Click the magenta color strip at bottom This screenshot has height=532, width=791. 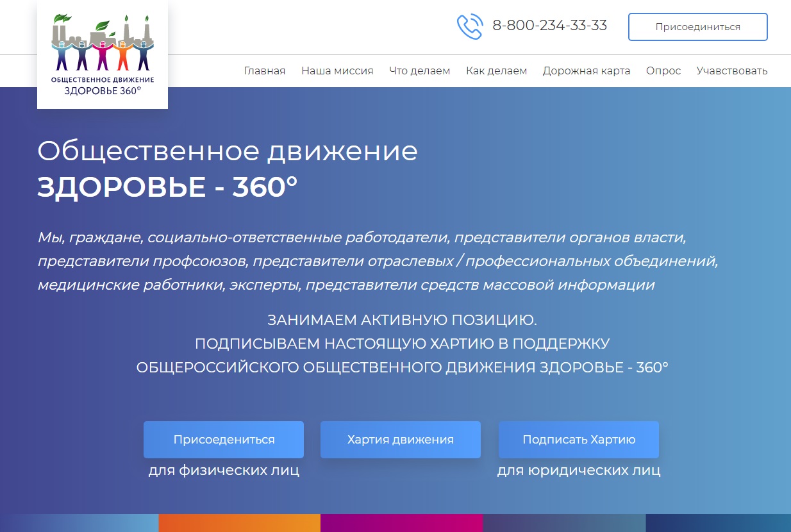click(401, 523)
